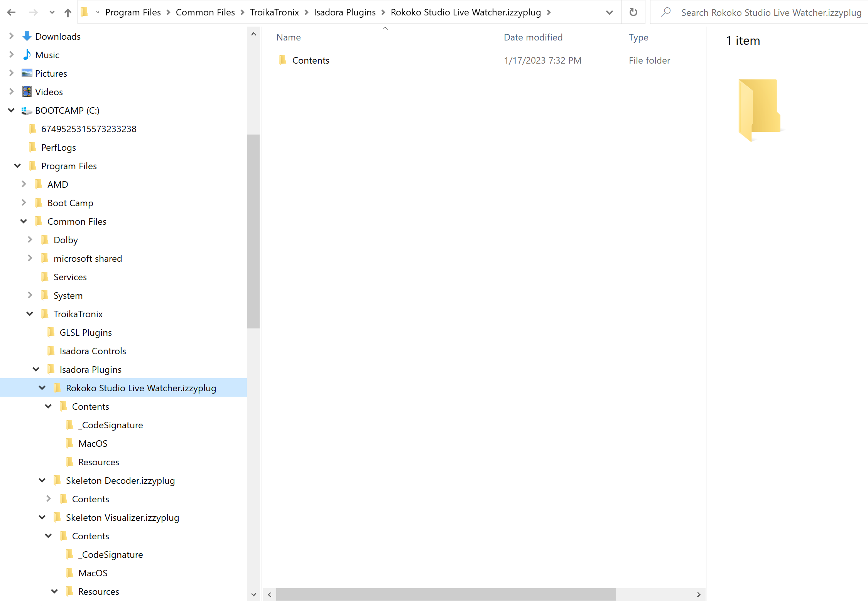Select the Services folder in tree

pos(70,277)
